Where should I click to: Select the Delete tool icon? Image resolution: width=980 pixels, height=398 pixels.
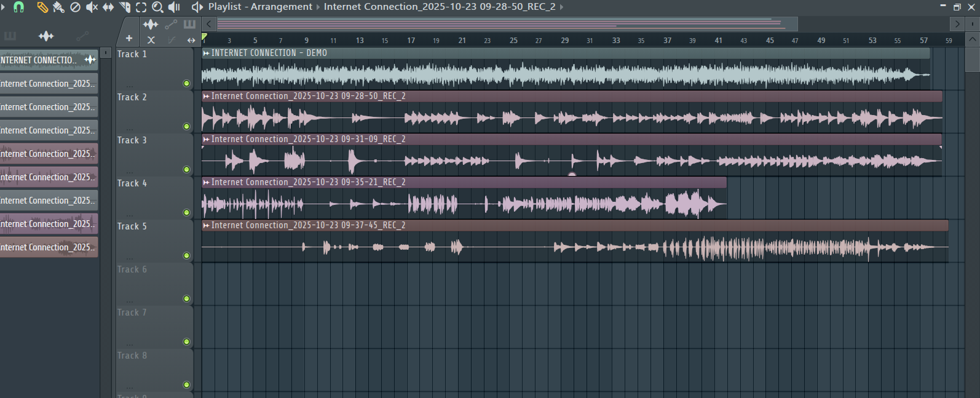[x=75, y=7]
